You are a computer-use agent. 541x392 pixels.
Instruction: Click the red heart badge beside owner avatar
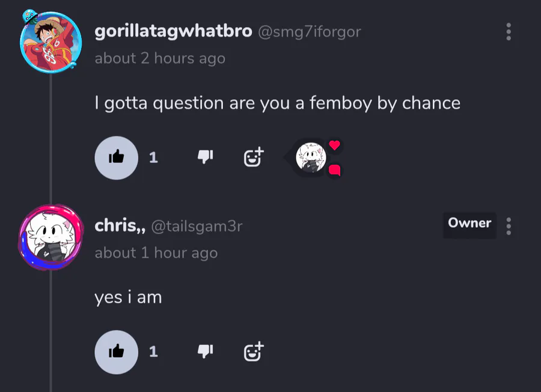point(334,145)
